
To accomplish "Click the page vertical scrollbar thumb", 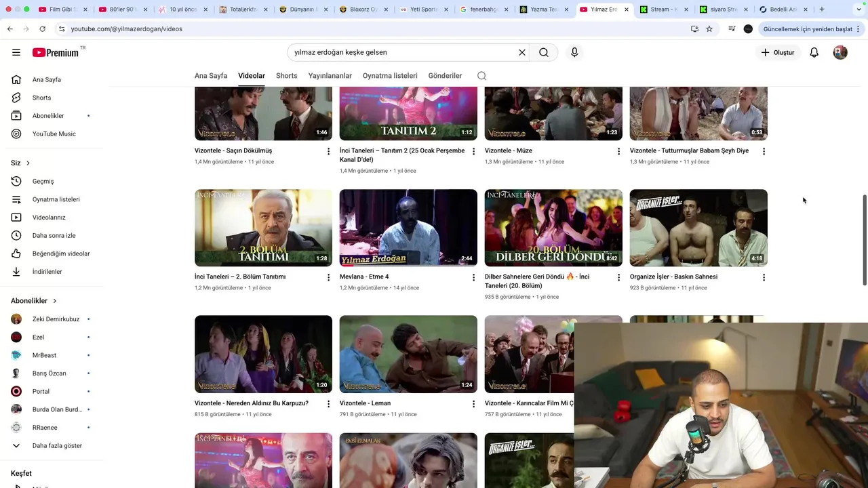I will click(865, 240).
